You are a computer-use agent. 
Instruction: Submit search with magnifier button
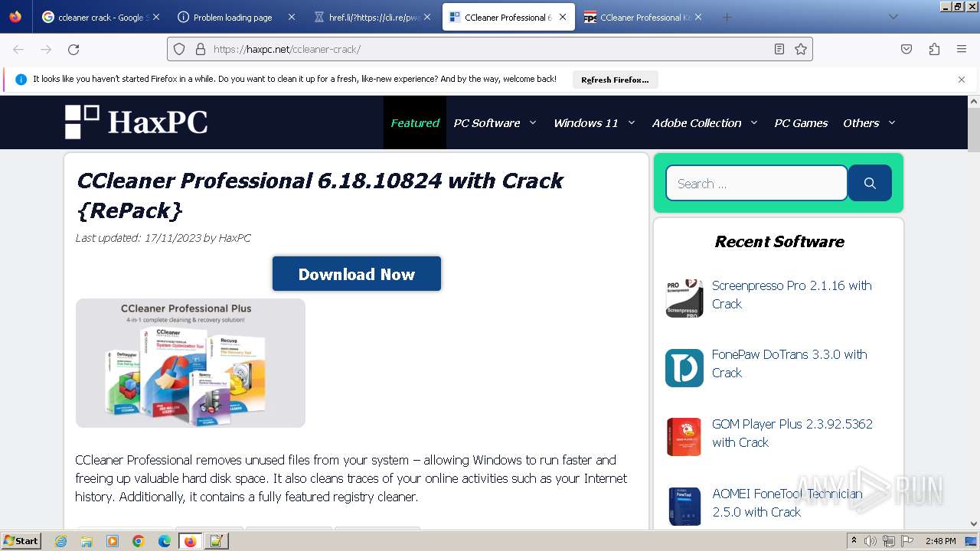pos(870,183)
